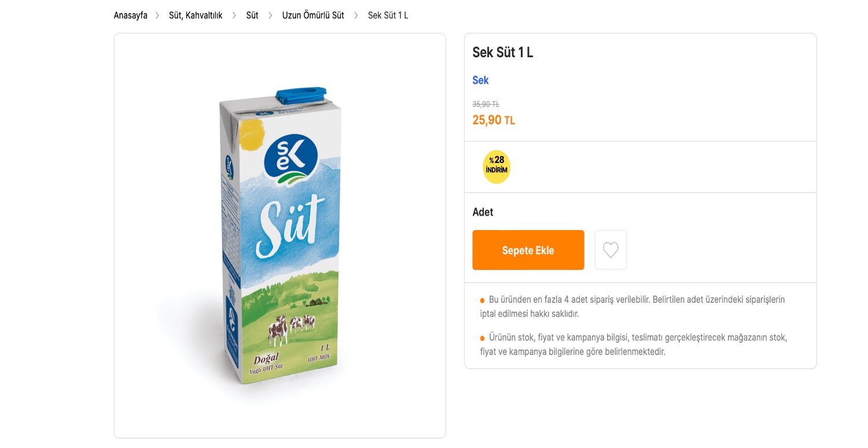Click the crossed-out 35,90 TL old price
This screenshot has width=868, height=448.
click(486, 104)
